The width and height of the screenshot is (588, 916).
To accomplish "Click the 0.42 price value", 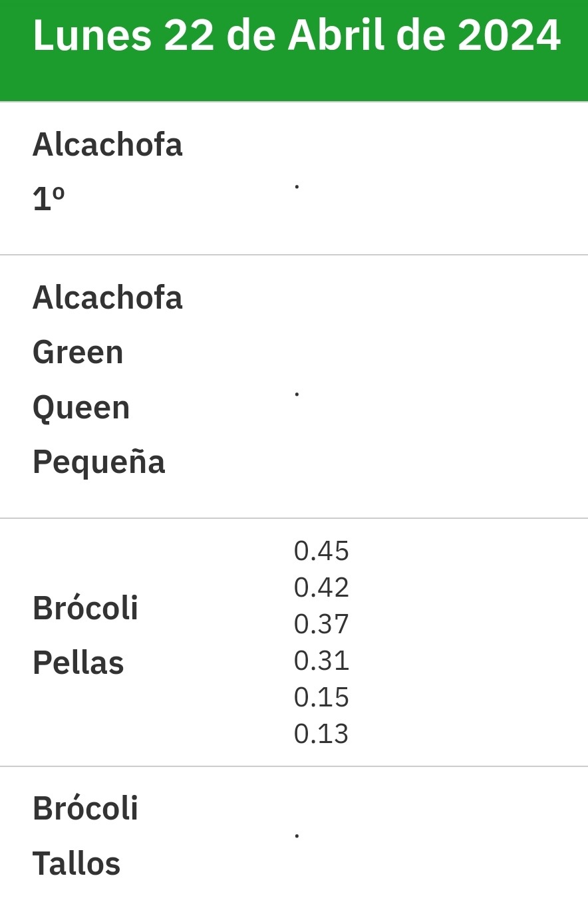I will coord(321,587).
